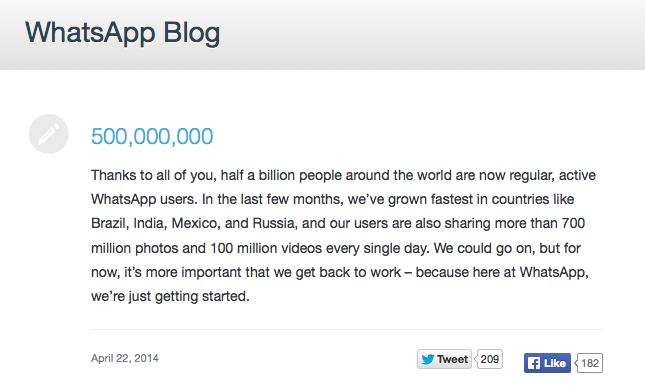Image resolution: width=645 pixels, height=388 pixels.
Task: Open the Facebook like count 182
Action: click(x=589, y=363)
